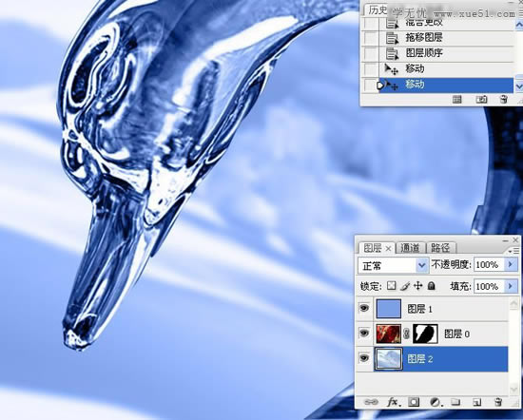Hide 图层 1 visibility eye

364,308
